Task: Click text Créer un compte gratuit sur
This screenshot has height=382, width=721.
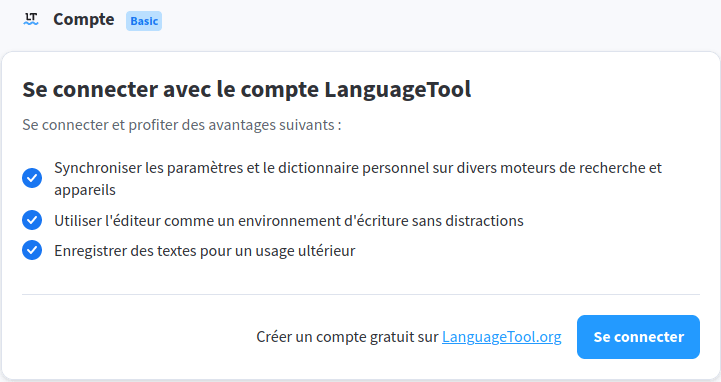Action: click(347, 337)
